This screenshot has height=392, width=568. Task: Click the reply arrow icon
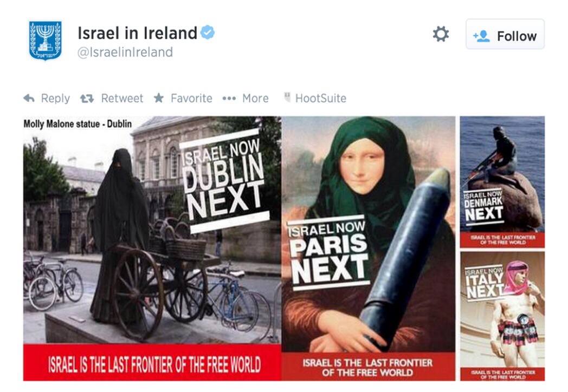(x=29, y=98)
